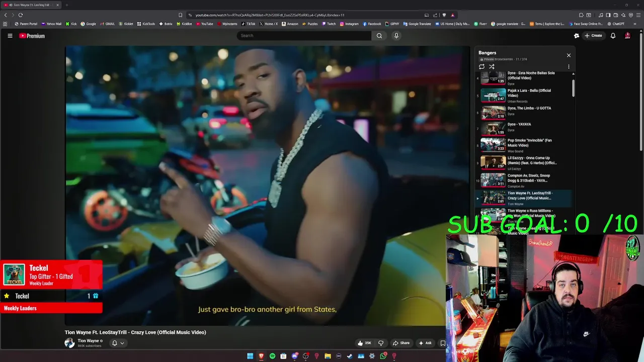Go back with browser back arrow
This screenshot has height=362, width=644.
coord(6,15)
